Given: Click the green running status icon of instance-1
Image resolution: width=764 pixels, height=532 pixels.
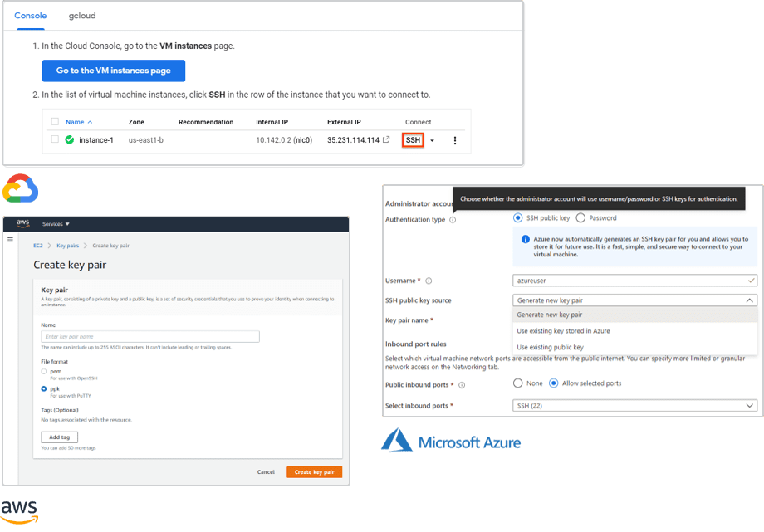Looking at the screenshot, I should (70, 139).
